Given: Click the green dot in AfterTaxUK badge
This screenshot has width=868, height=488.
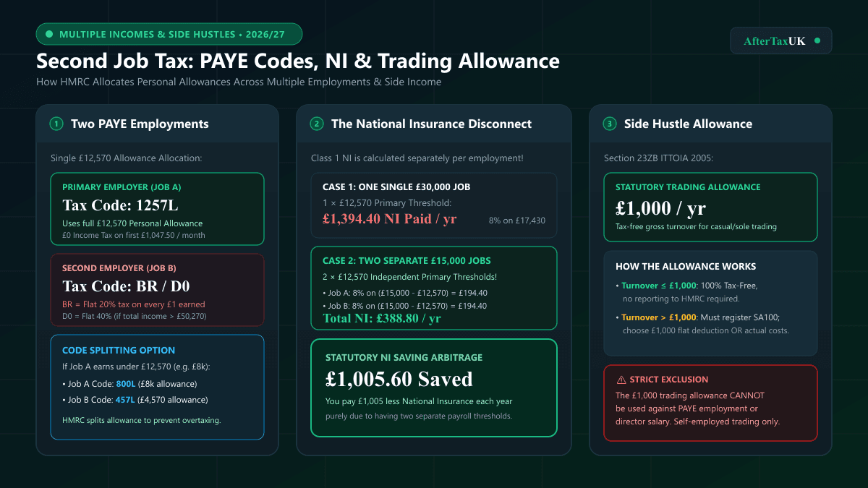Looking at the screenshot, I should tap(817, 40).
